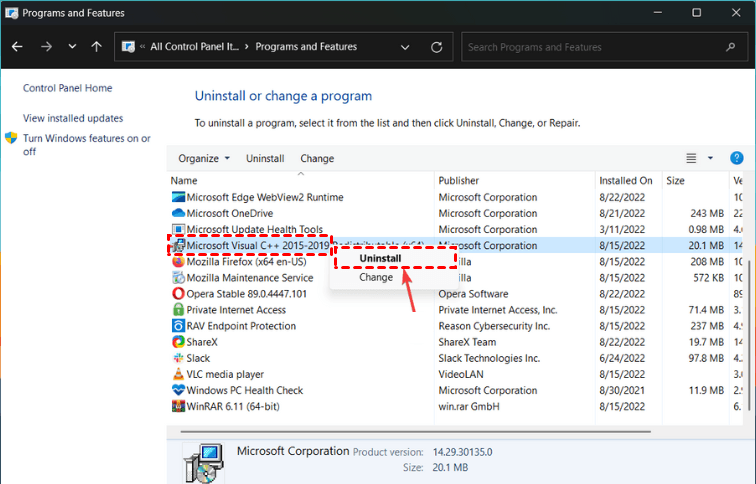The height and width of the screenshot is (484, 756).
Task: Select the Opera Stable program icon
Action: [178, 294]
